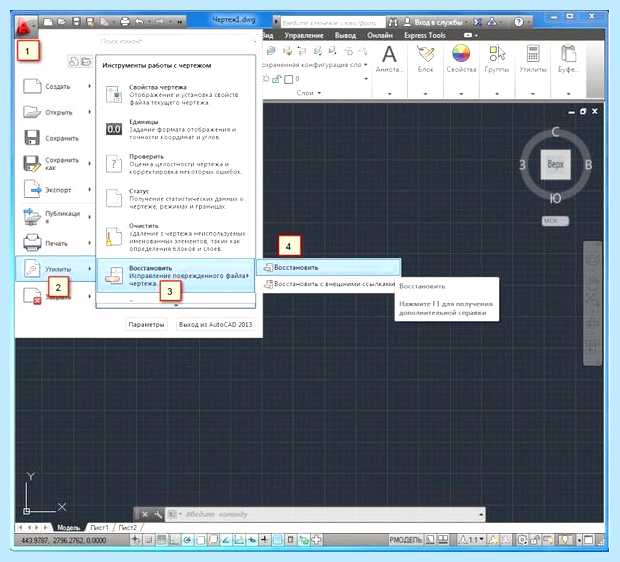Show recent documents icon in application menu
The width and height of the screenshot is (620, 562).
coord(74,61)
